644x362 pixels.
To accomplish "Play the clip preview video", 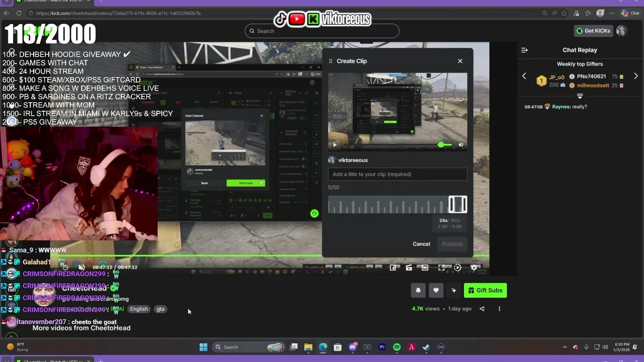I will pyautogui.click(x=335, y=145).
